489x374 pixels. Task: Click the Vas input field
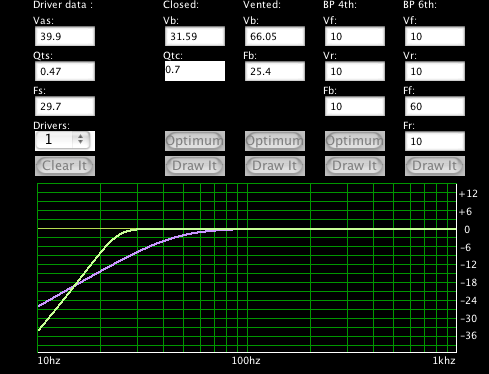click(x=65, y=36)
